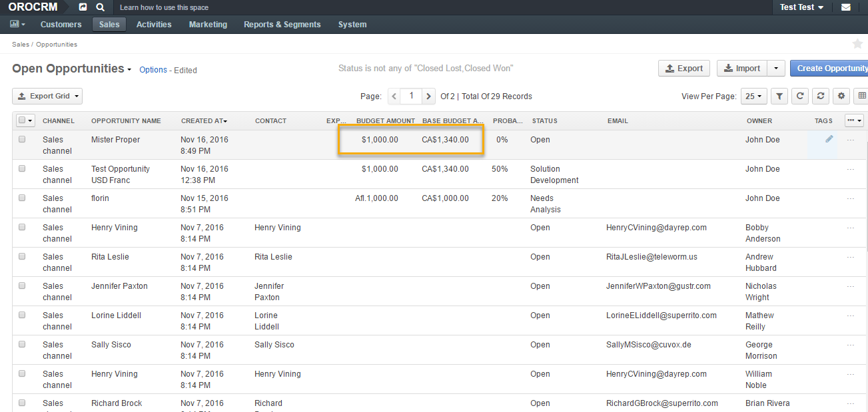This screenshot has width=868, height=412.
Task: Open the header mass-actions ellipsis dropdown
Action: [853, 120]
